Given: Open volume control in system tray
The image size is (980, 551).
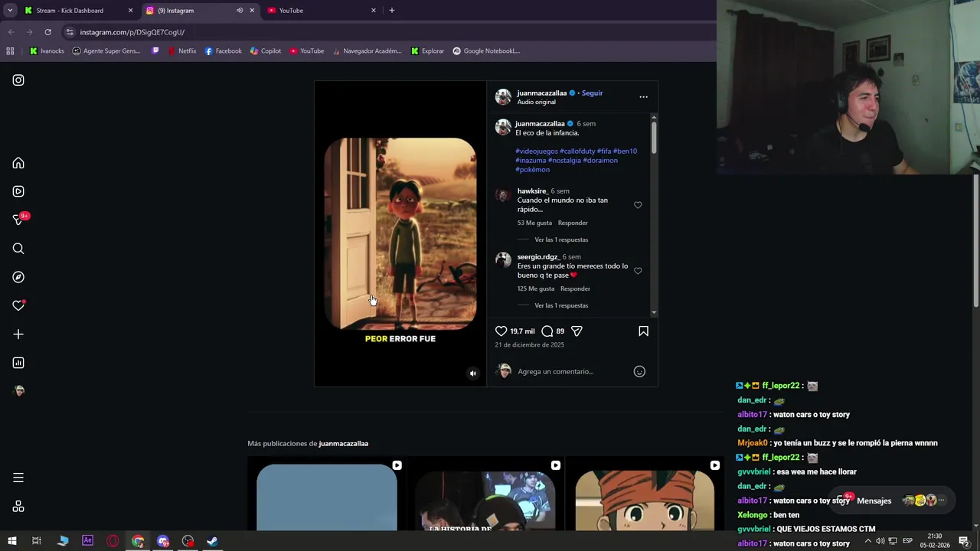Looking at the screenshot, I should (x=880, y=541).
